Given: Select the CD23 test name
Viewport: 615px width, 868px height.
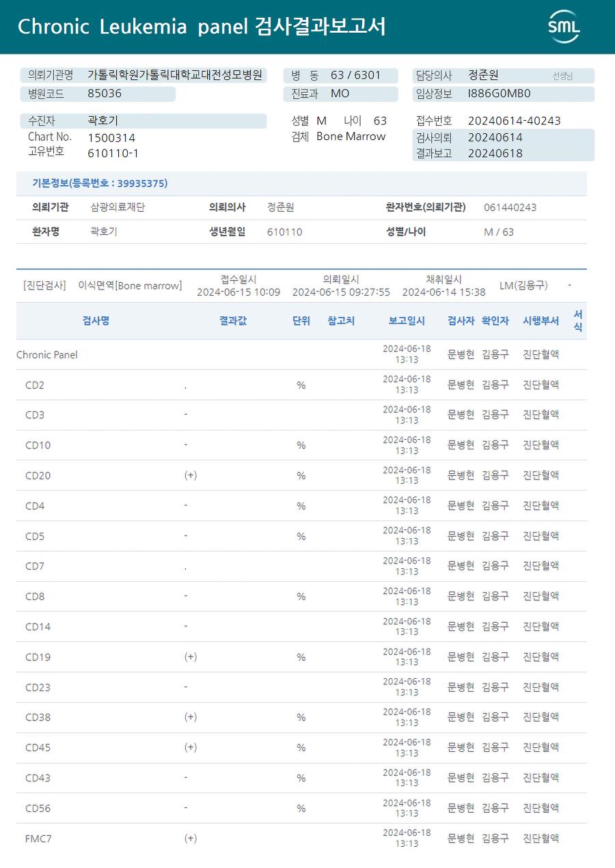Looking at the screenshot, I should point(38,687).
